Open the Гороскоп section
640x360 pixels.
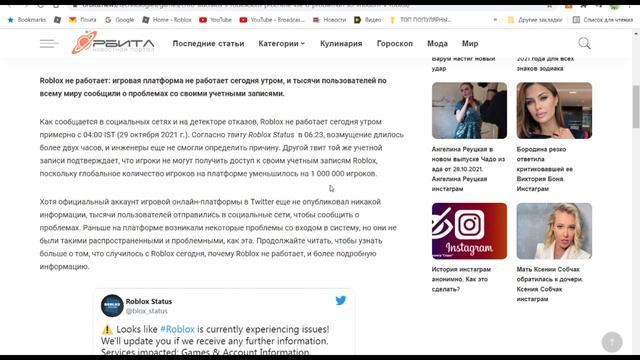[x=395, y=43]
